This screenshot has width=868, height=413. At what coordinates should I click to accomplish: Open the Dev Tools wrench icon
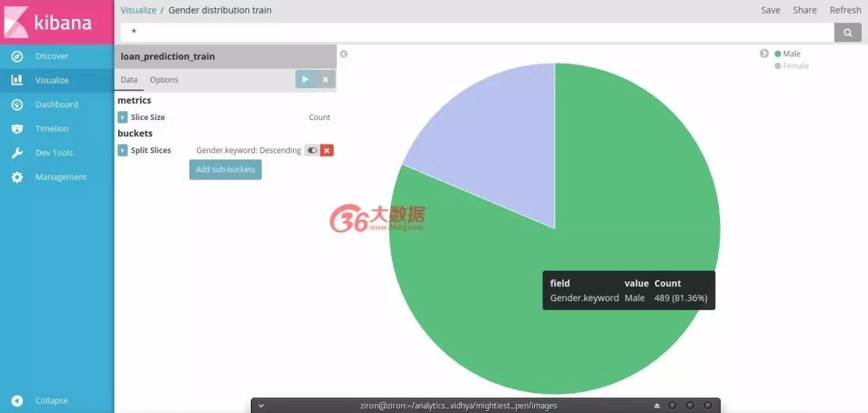(17, 153)
